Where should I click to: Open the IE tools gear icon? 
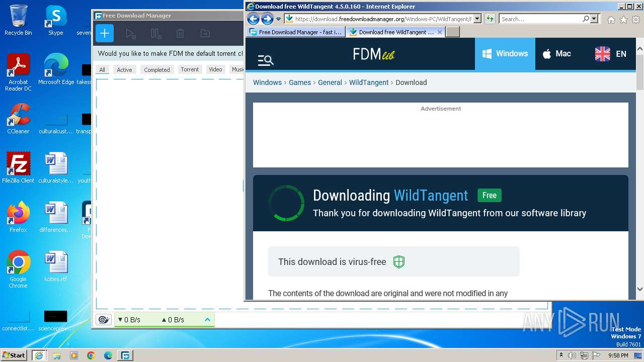click(x=636, y=20)
